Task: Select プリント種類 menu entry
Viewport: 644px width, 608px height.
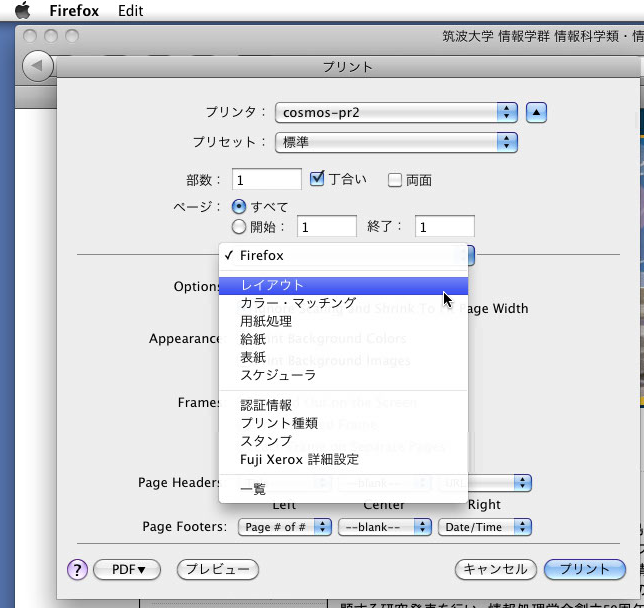Action: tap(343, 423)
